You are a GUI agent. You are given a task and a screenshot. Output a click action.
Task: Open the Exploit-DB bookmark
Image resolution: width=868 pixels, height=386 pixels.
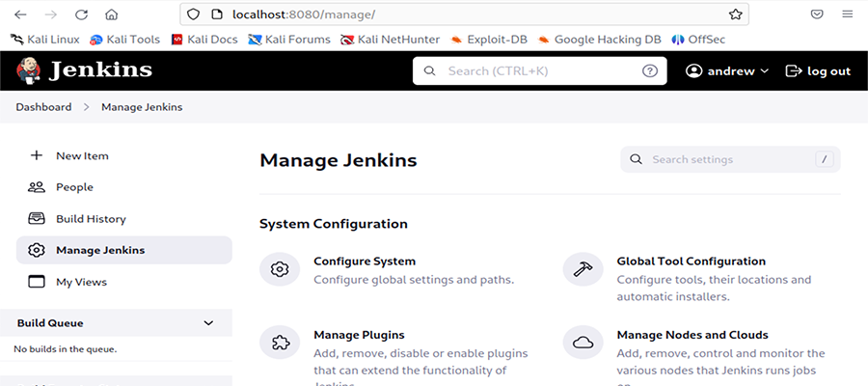tap(488, 40)
